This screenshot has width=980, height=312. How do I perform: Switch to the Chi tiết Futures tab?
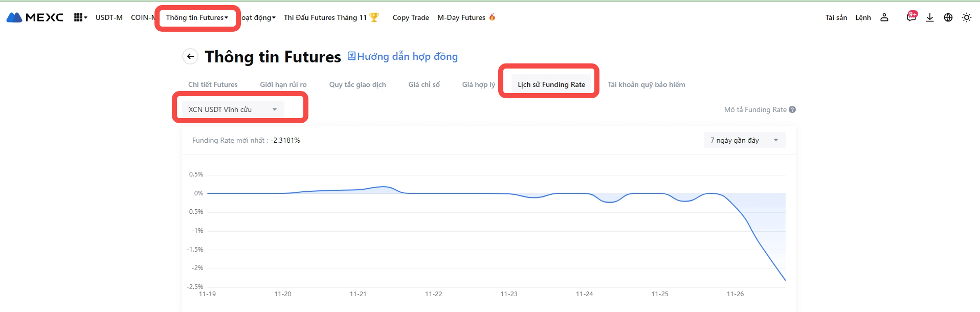[213, 84]
